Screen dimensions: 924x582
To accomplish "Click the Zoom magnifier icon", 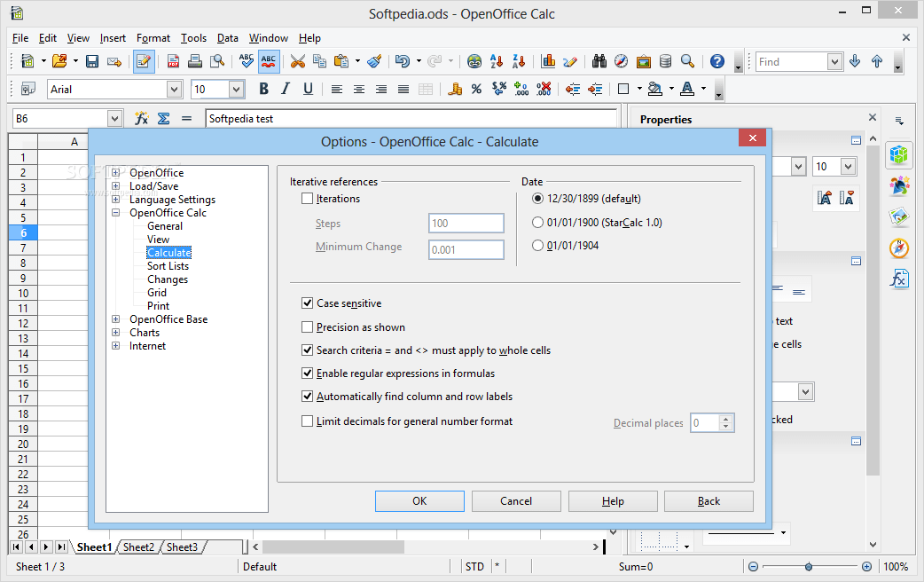I will 687,61.
